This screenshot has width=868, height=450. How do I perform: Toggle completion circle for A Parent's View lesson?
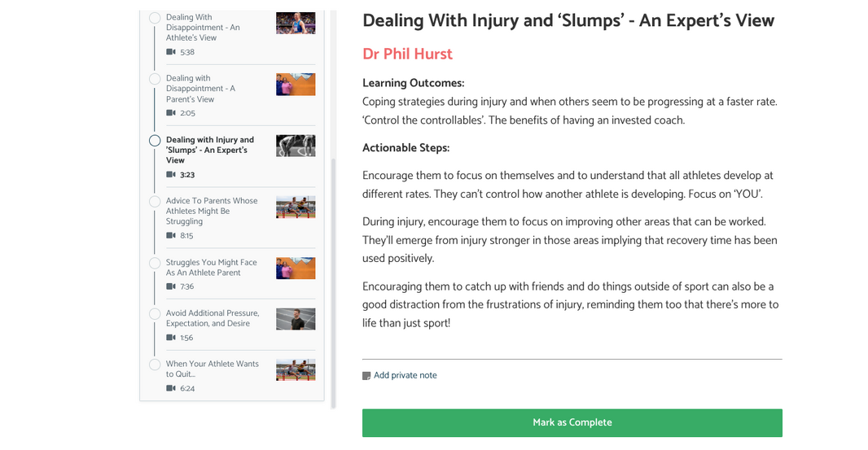tap(155, 79)
